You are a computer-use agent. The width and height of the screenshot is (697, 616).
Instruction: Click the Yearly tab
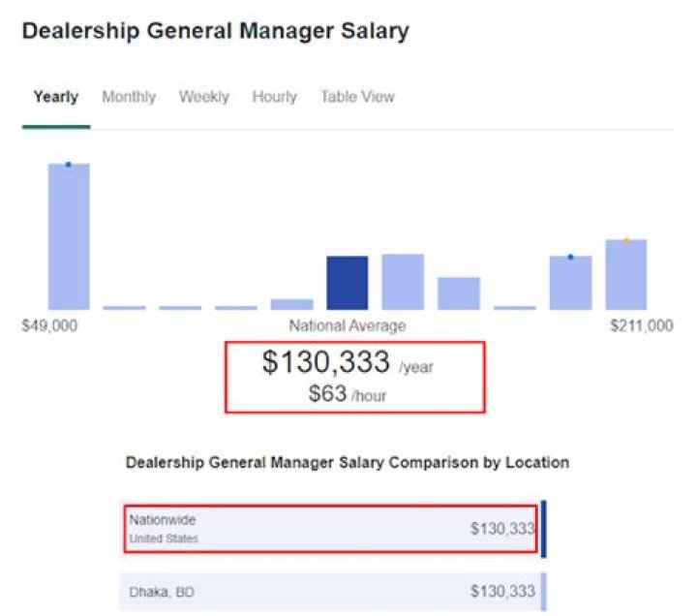tap(56, 97)
